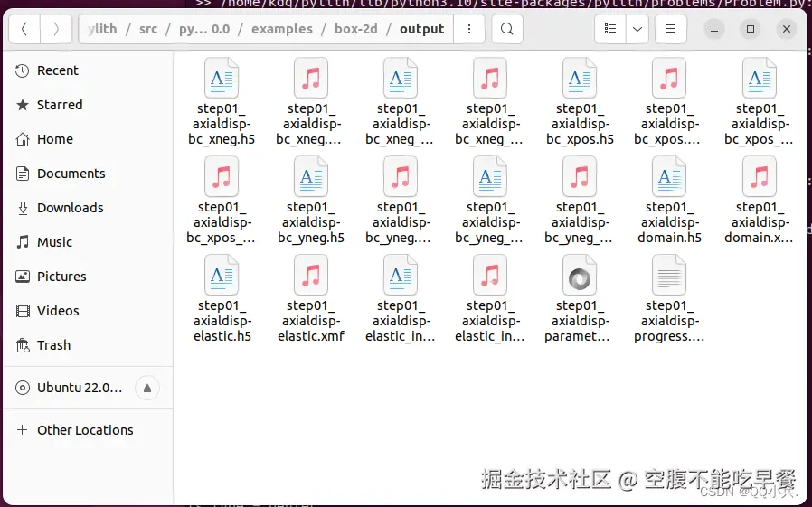
Task: Select the music-icon file labeled bc_xpos_...
Action: click(222, 201)
